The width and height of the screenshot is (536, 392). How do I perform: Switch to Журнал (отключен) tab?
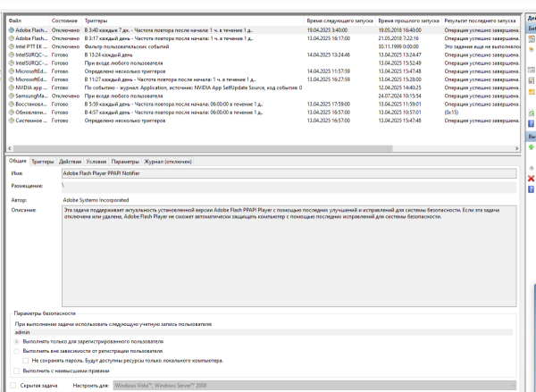168,162
